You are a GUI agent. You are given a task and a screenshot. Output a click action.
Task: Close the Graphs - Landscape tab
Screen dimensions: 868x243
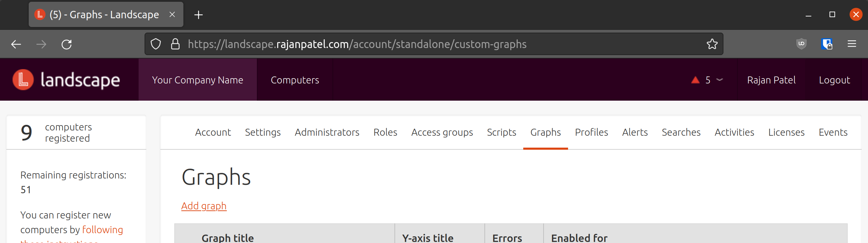[172, 14]
